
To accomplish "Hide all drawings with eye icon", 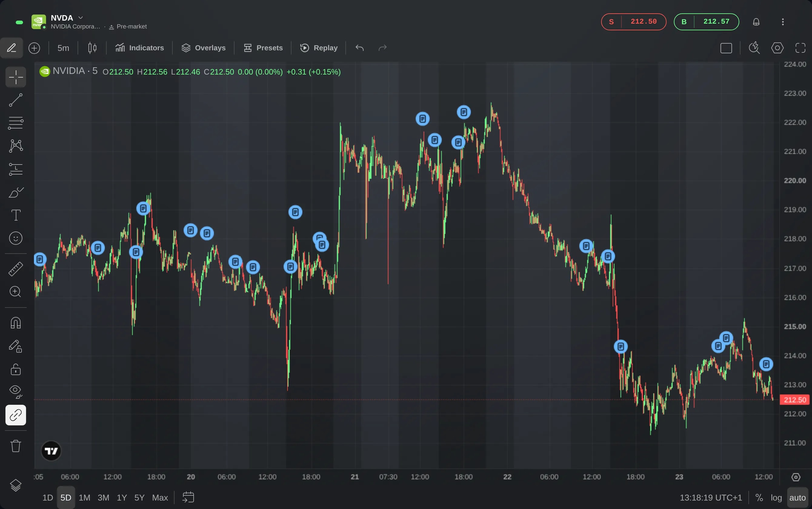I will coord(15,392).
